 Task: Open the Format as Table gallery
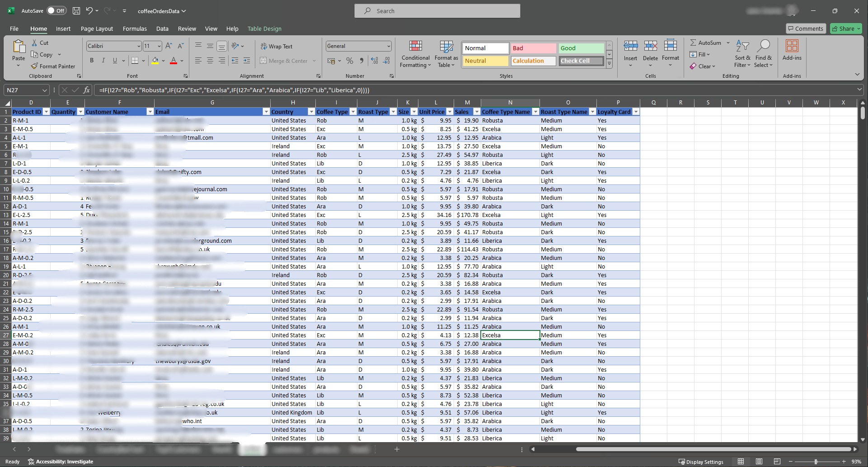coord(446,54)
